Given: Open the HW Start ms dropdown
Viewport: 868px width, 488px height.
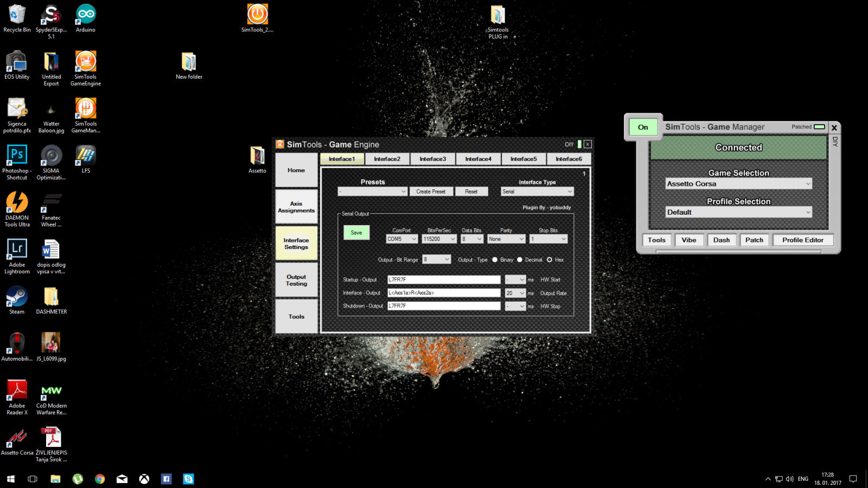Looking at the screenshot, I should coord(515,280).
